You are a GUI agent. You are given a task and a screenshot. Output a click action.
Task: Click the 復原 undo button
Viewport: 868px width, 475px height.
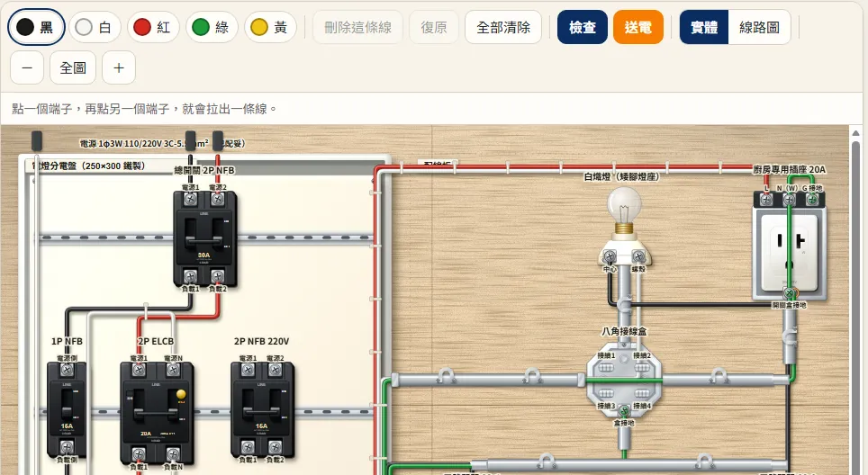[433, 27]
